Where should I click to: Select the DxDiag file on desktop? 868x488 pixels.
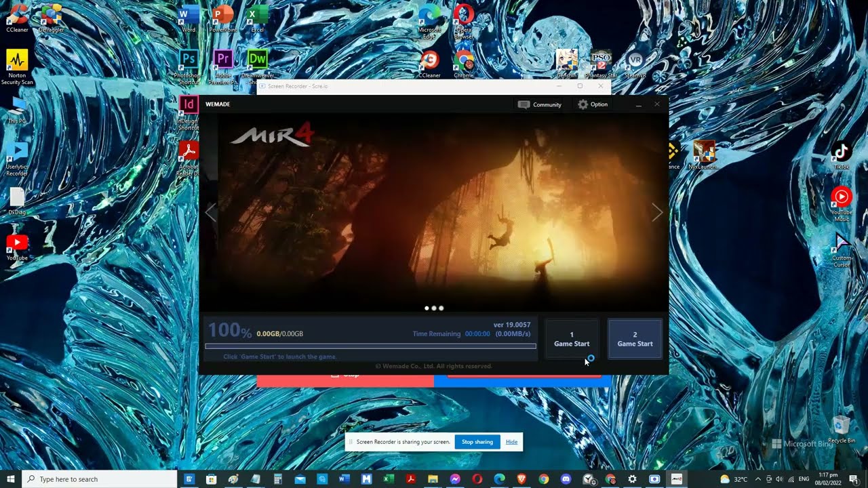point(17,201)
